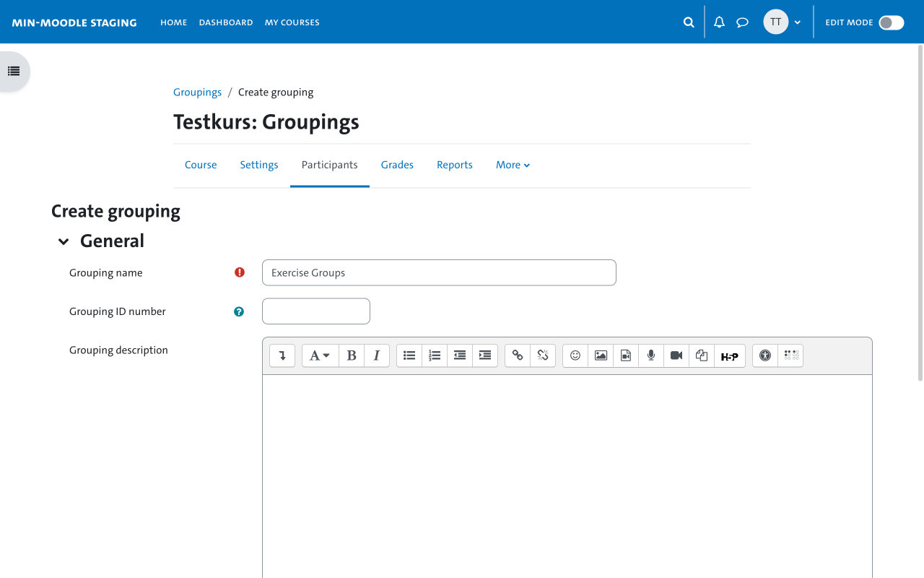Insert H5P content button
The image size is (924, 578).
730,355
